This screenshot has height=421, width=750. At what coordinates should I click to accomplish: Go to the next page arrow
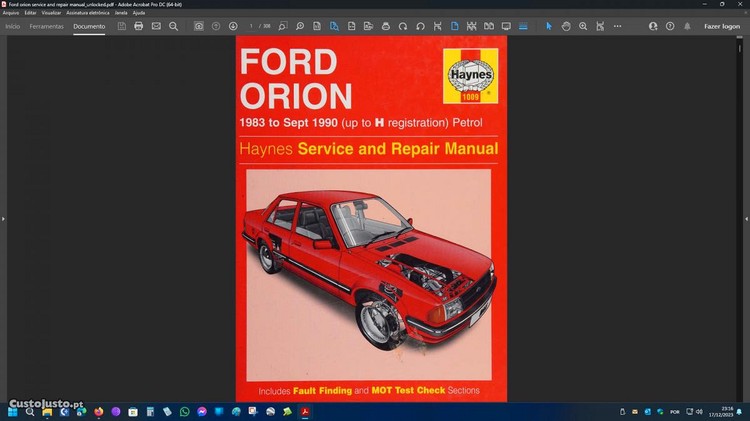click(233, 26)
